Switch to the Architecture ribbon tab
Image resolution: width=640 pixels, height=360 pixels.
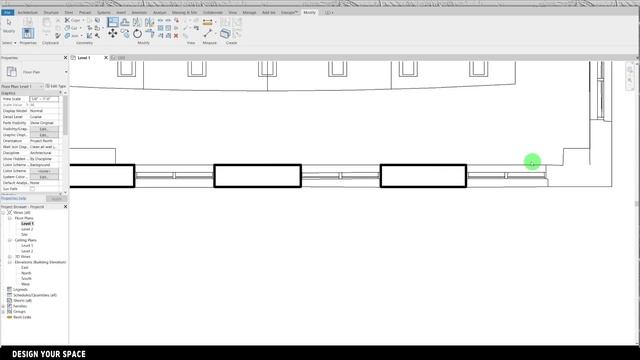point(27,13)
